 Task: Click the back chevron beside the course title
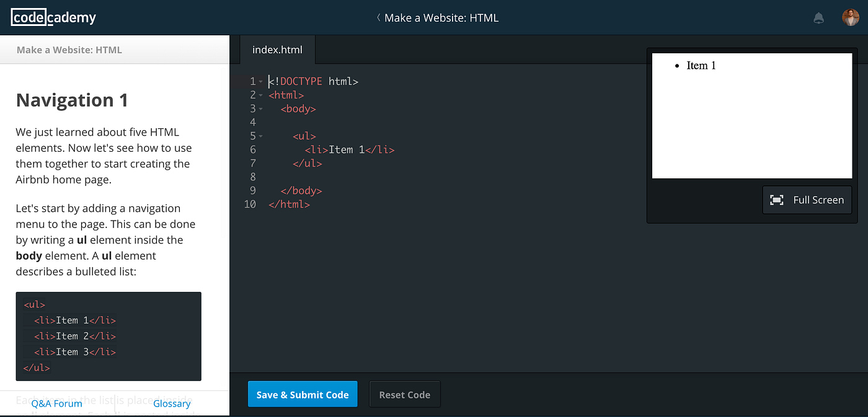[378, 18]
